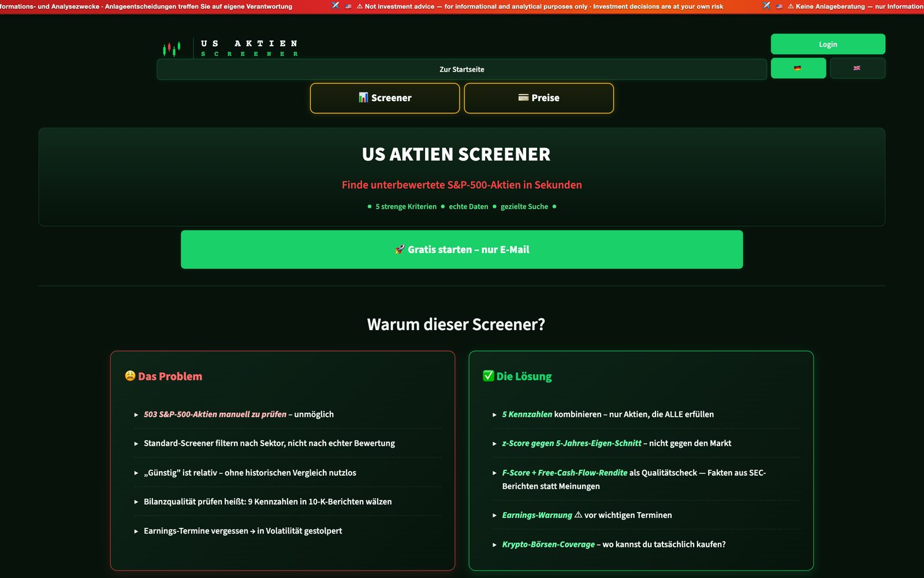Click the '5 strenge Kriterien' text
Screen dimensions: 924x578
(x=406, y=206)
